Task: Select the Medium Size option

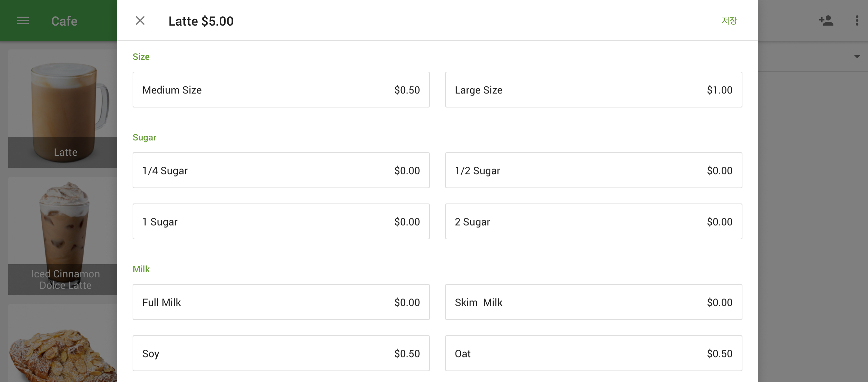Action: coord(281,90)
